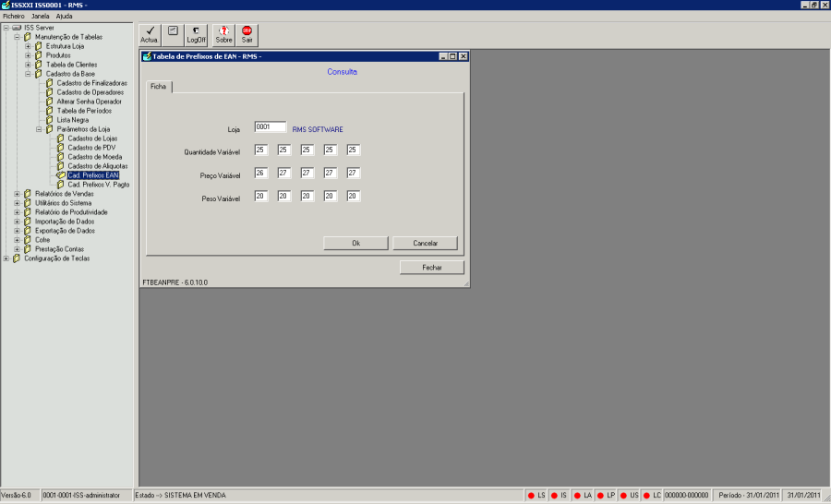Click the Cancelar button
Viewport: 831px width, 504px height.
pos(425,244)
